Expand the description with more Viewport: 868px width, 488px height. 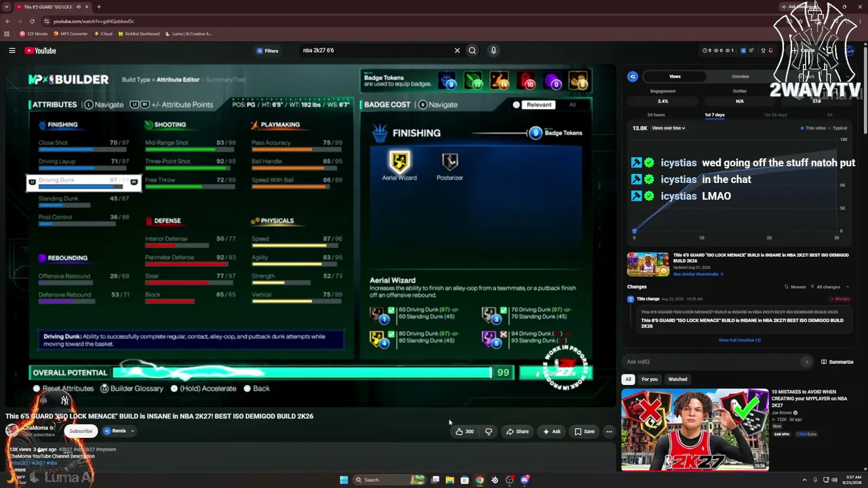click(20, 470)
